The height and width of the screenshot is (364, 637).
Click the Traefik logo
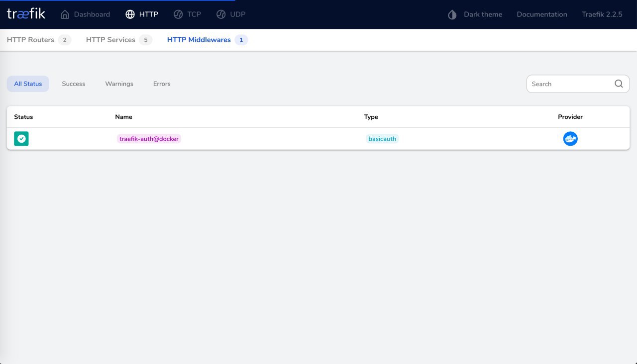coord(26,14)
